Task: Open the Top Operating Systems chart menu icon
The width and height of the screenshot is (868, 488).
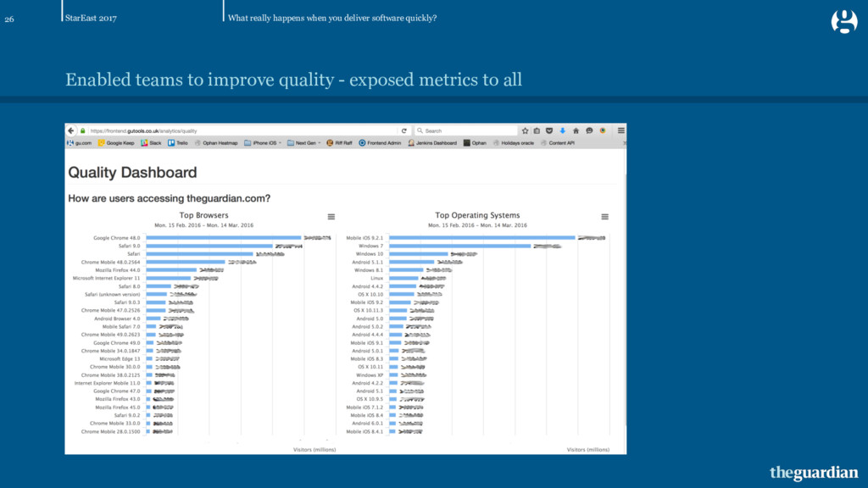Action: coord(605,217)
